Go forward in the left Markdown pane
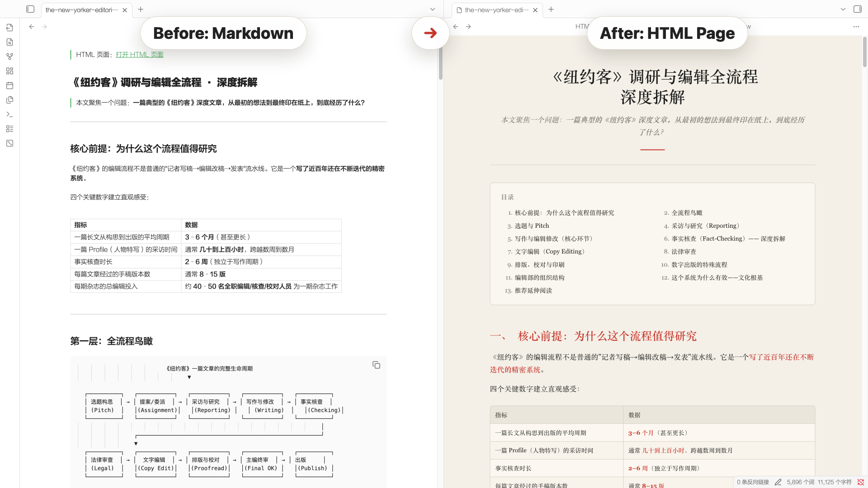Viewport: 868px width, 488px height. [x=44, y=27]
